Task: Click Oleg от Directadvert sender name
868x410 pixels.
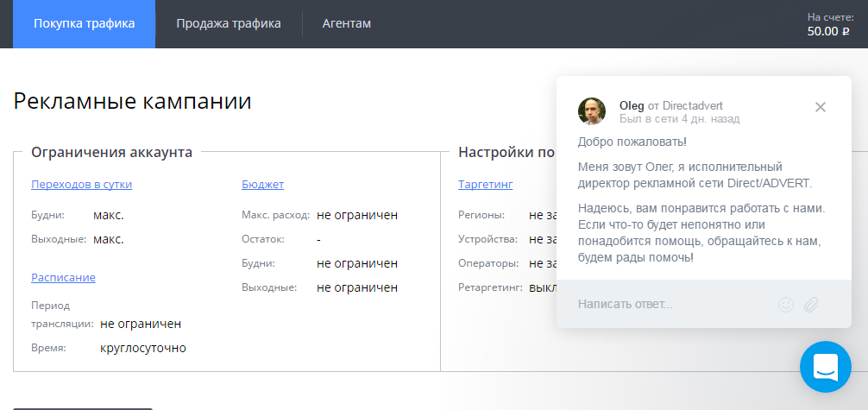Action: 671,106
